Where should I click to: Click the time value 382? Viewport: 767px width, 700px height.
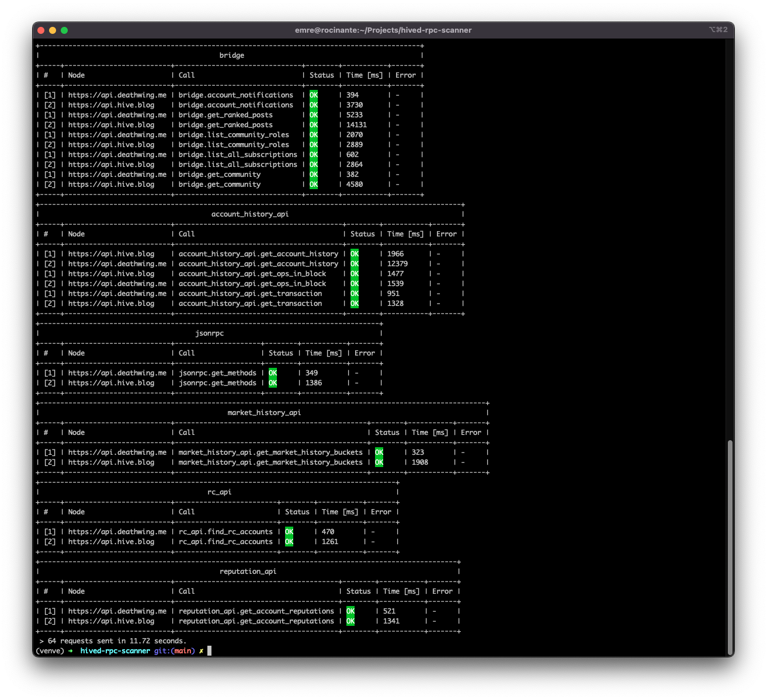pos(352,175)
